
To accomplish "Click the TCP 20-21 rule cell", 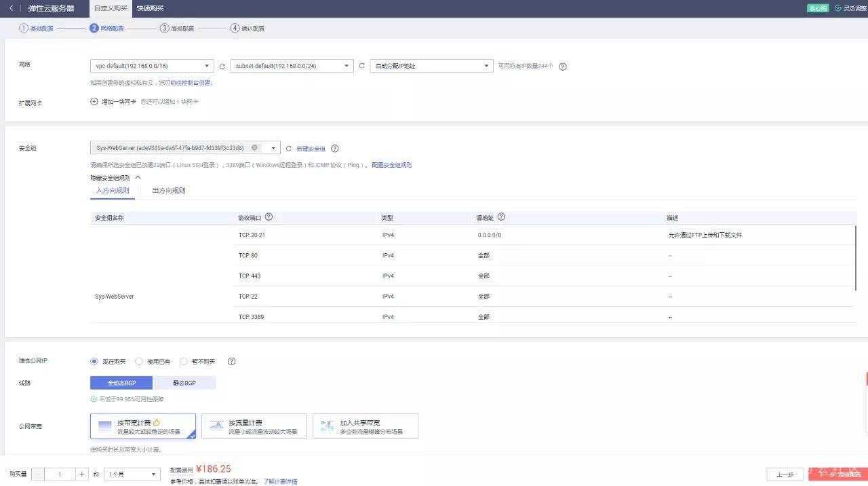I will point(252,235).
